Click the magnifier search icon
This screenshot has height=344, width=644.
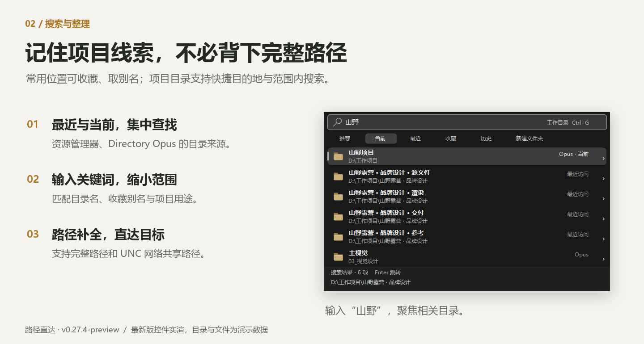pyautogui.click(x=338, y=122)
